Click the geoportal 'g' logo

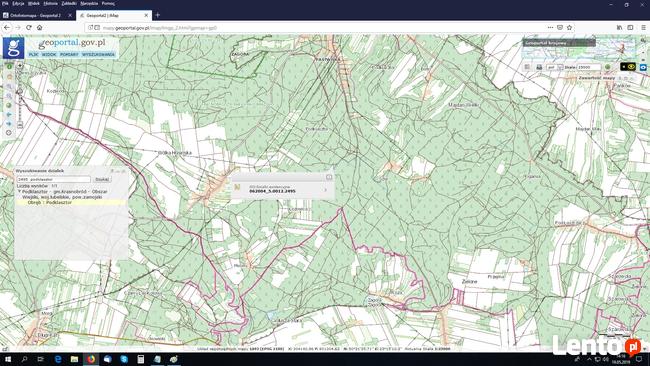click(x=13, y=48)
